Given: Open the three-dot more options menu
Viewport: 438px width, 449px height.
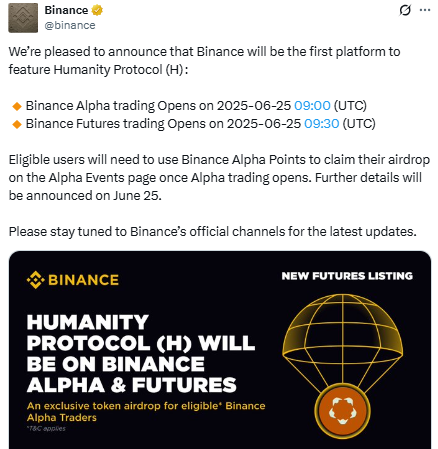Looking at the screenshot, I should [x=425, y=10].
